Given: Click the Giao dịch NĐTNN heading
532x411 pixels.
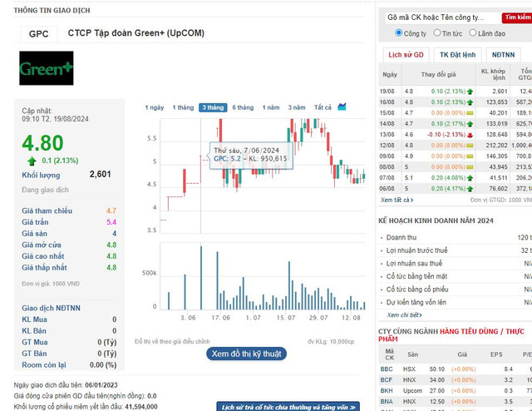Looking at the screenshot, I should coord(51,308).
